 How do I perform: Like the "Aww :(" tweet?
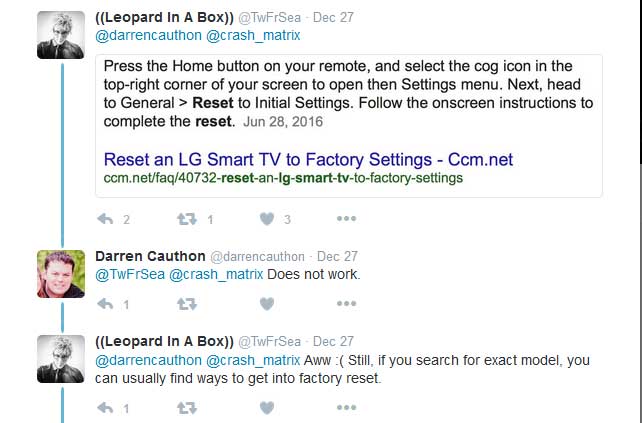click(267, 408)
